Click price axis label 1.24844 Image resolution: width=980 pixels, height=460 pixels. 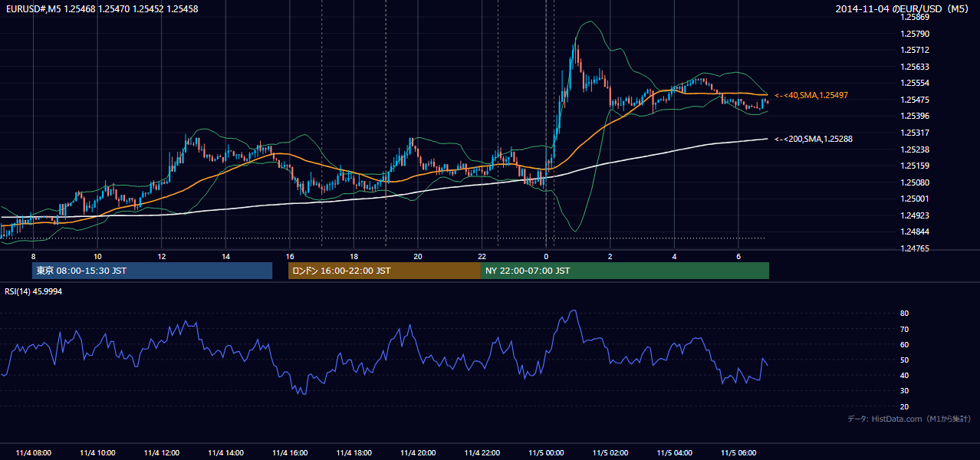pos(916,232)
